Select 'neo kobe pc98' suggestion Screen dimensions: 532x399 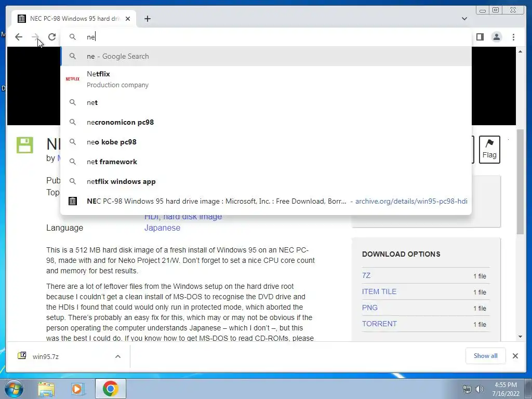pos(265,142)
